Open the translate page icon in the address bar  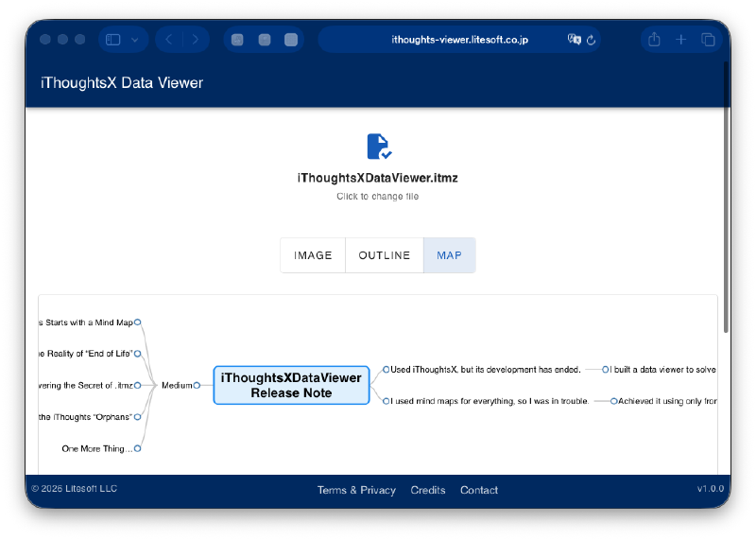pyautogui.click(x=574, y=40)
